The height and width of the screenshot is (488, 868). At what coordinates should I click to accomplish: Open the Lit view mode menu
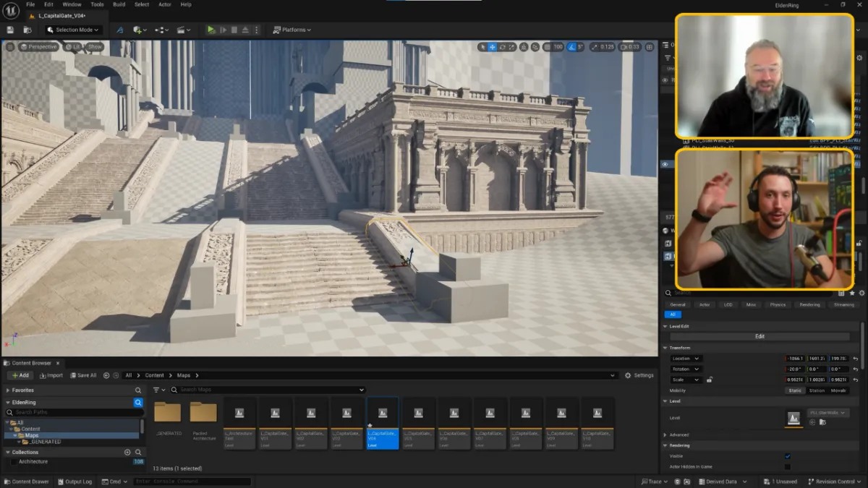pos(72,46)
